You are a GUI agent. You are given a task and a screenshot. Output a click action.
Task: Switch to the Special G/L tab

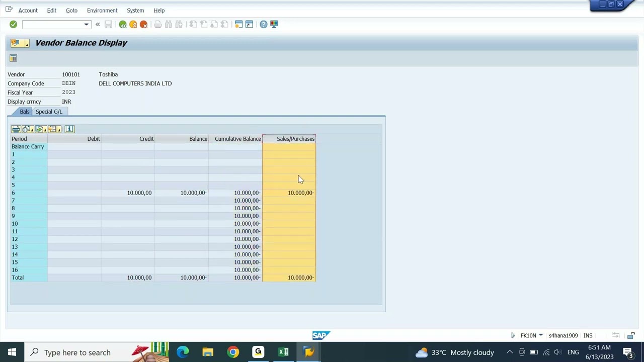[x=49, y=112]
